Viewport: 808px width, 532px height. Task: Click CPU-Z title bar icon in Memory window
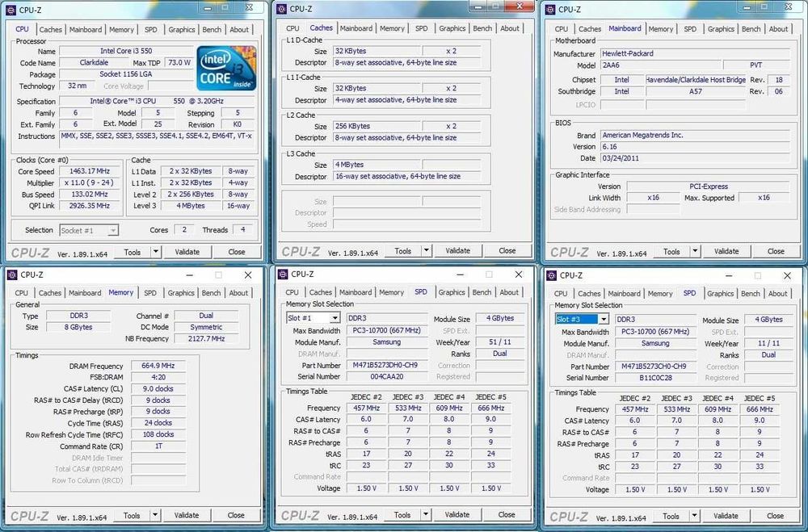[x=11, y=274]
